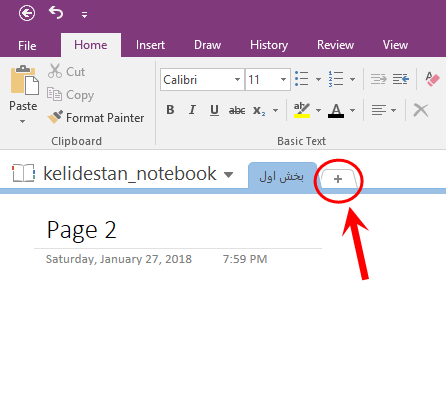Toggle Italic formatting
Image resolution: width=446 pixels, height=408 pixels.
pos(192,110)
